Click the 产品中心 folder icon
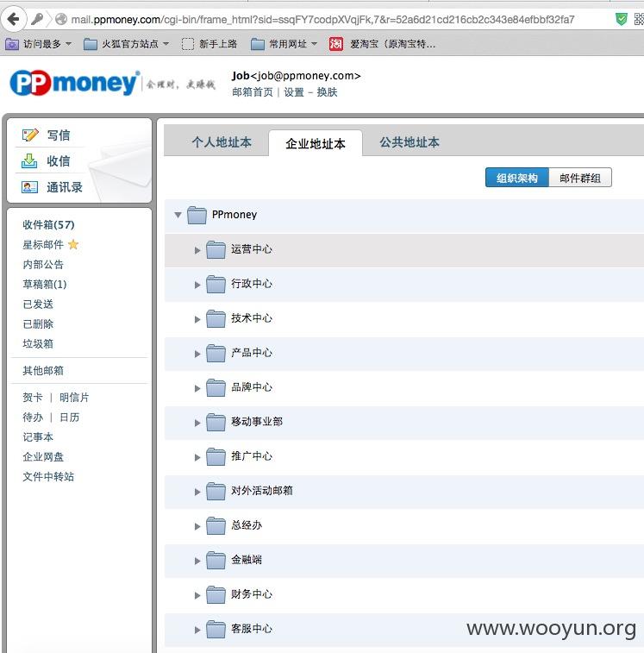The width and height of the screenshot is (644, 653). [216, 353]
